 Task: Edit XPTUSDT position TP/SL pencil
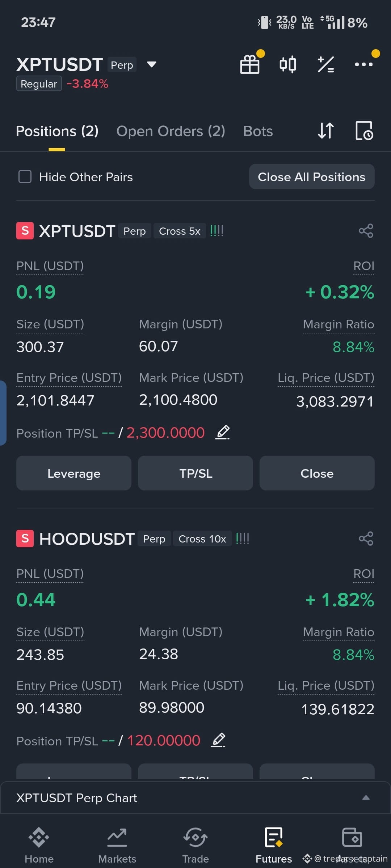tap(223, 433)
